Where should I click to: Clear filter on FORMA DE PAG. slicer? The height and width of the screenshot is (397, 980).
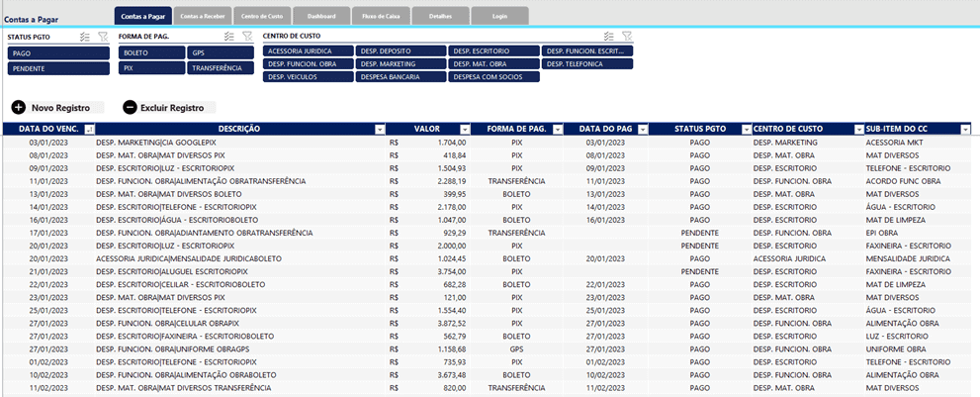(247, 37)
